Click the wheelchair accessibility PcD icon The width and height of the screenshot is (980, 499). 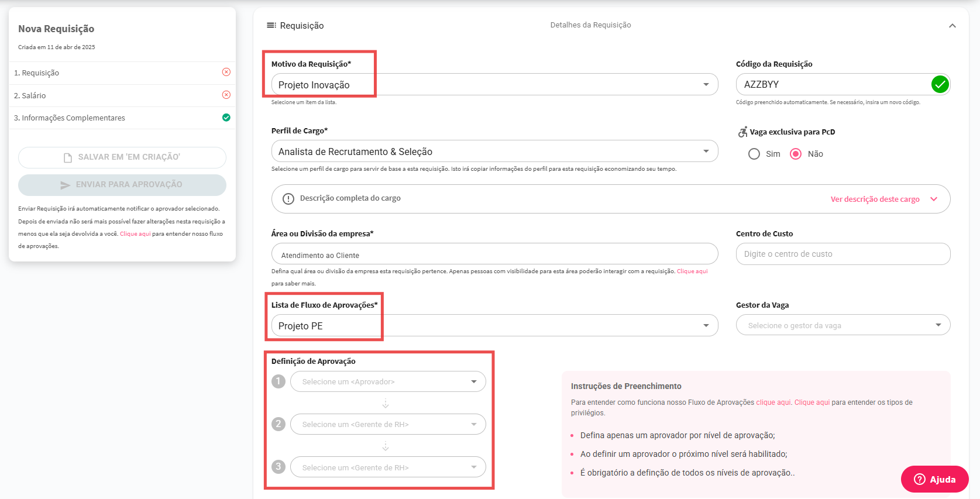click(742, 132)
